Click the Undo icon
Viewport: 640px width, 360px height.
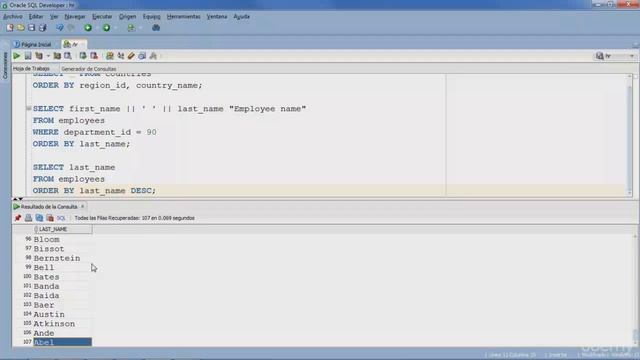point(60,28)
